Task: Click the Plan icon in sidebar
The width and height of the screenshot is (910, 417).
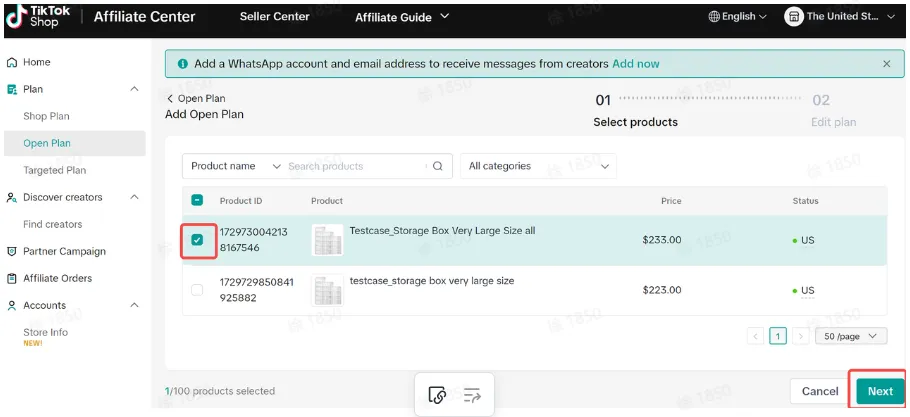Action: 12,89
